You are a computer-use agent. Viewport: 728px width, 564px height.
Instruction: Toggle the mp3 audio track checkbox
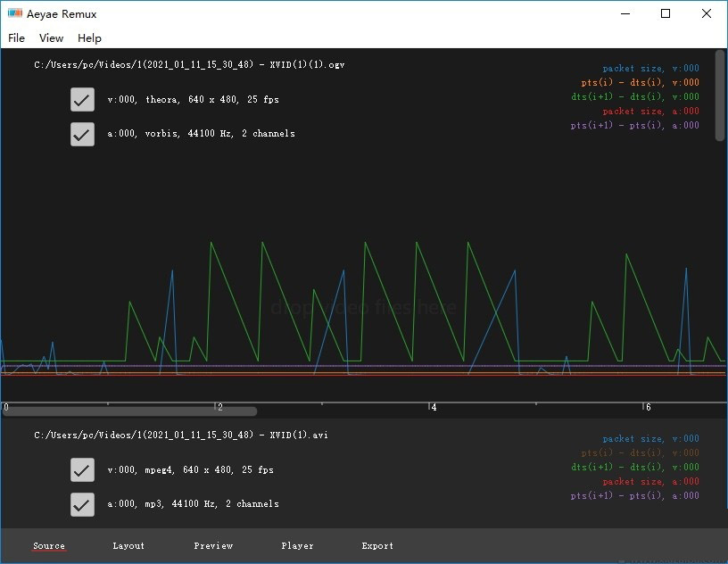click(82, 504)
